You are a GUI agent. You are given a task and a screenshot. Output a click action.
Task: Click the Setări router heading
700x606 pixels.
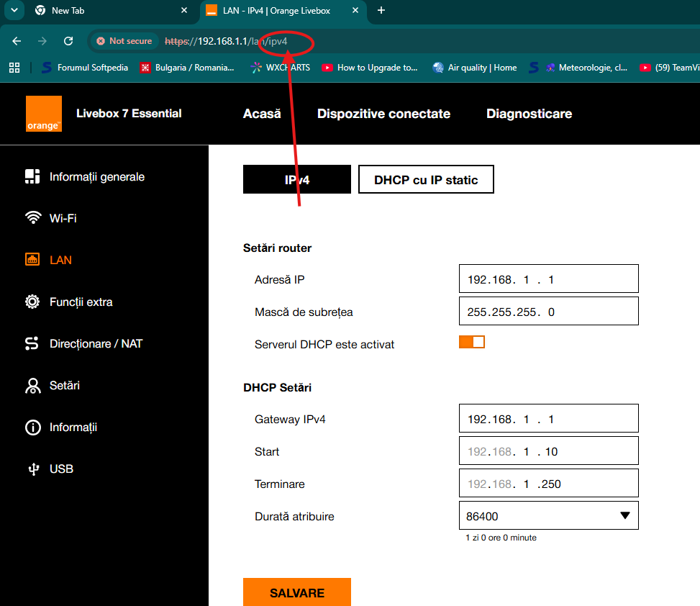[277, 248]
